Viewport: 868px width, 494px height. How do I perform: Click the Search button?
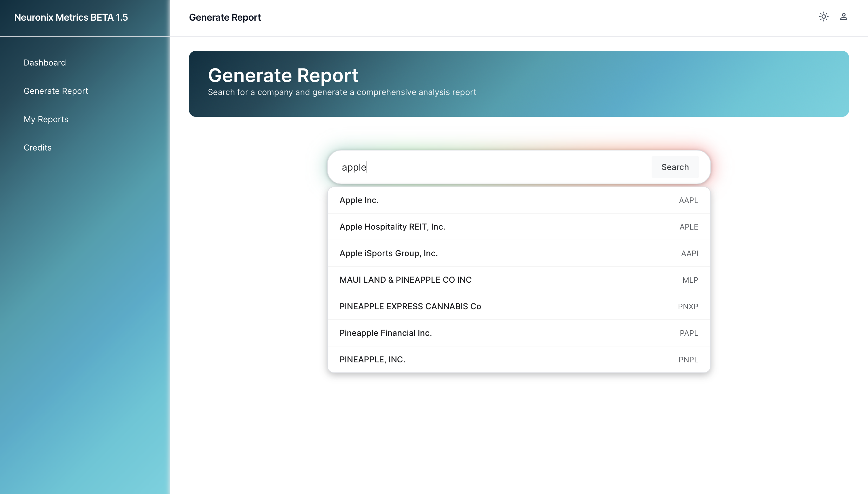[675, 167]
